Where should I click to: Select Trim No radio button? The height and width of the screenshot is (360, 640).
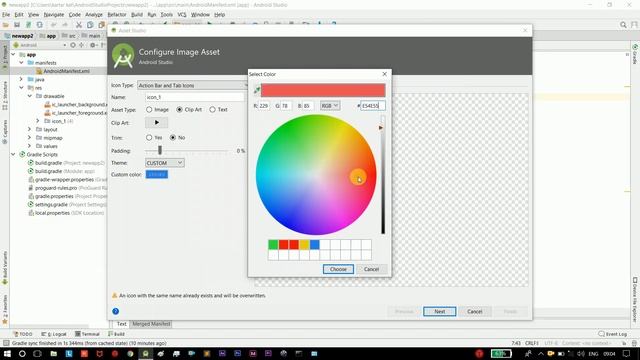tap(173, 138)
